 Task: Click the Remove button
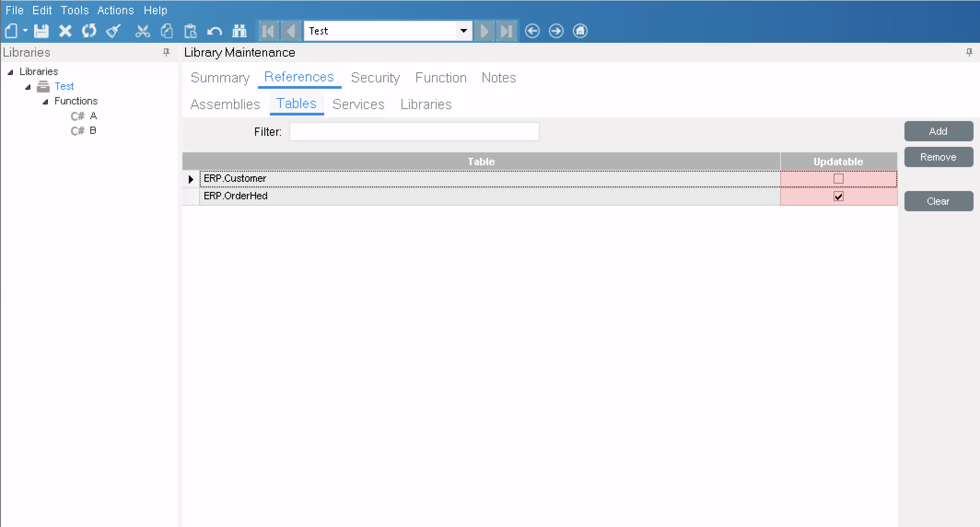coord(938,157)
